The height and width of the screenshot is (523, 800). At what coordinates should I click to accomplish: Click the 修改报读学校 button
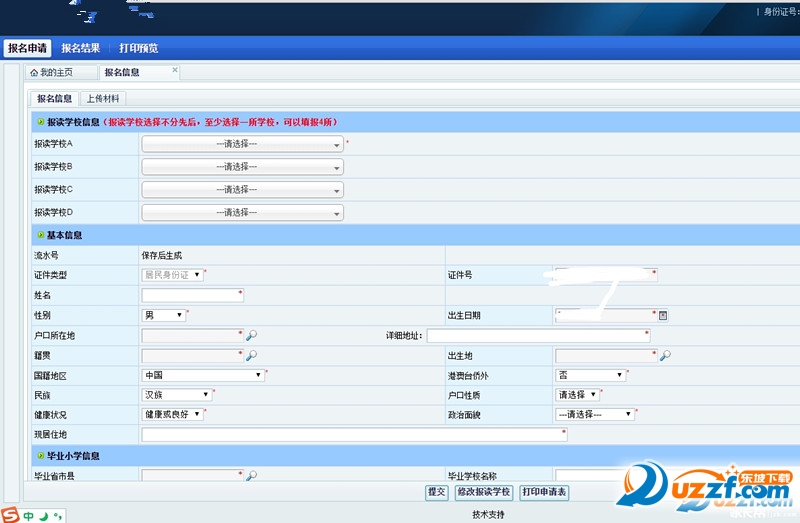click(484, 492)
